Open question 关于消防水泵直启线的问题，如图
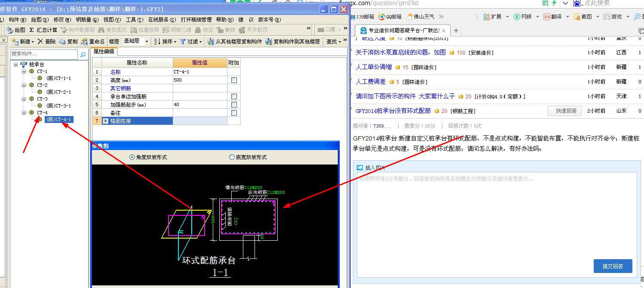The image size is (644, 288). click(401, 52)
